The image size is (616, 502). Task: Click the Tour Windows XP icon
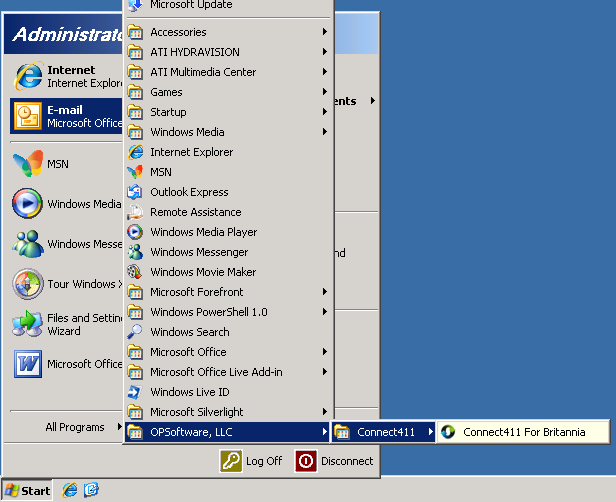tap(28, 284)
